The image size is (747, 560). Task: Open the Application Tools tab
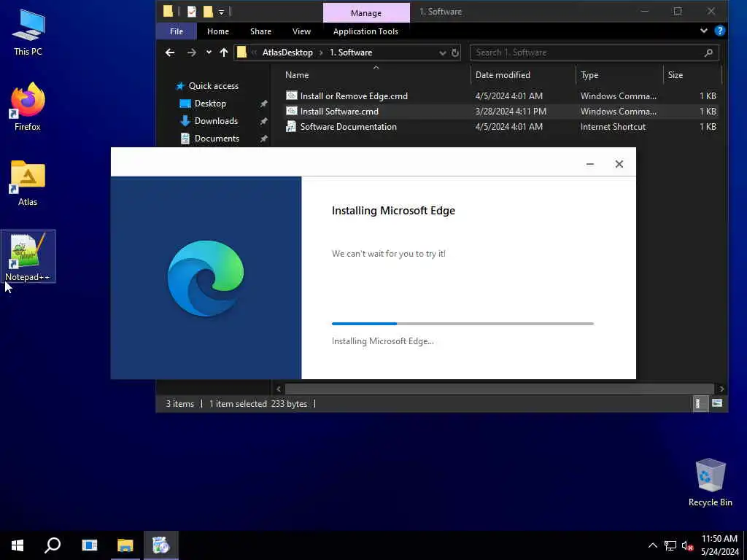pyautogui.click(x=365, y=31)
